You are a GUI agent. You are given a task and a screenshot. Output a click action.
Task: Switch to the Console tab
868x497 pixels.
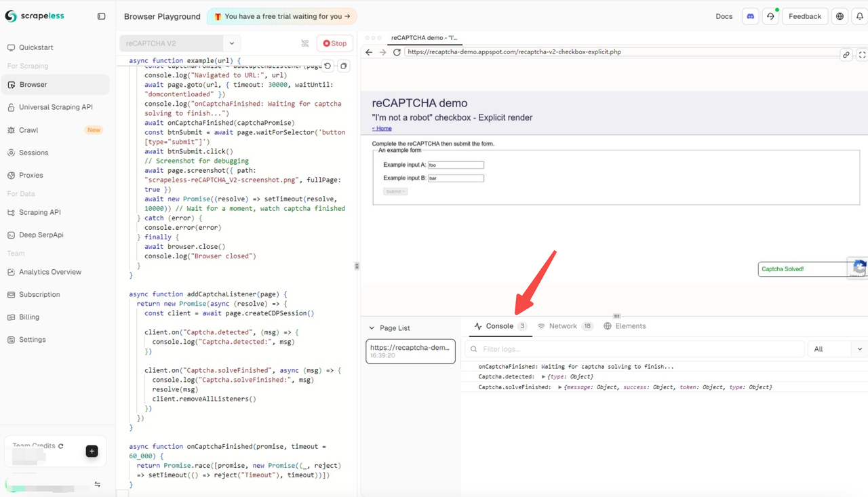pos(500,326)
